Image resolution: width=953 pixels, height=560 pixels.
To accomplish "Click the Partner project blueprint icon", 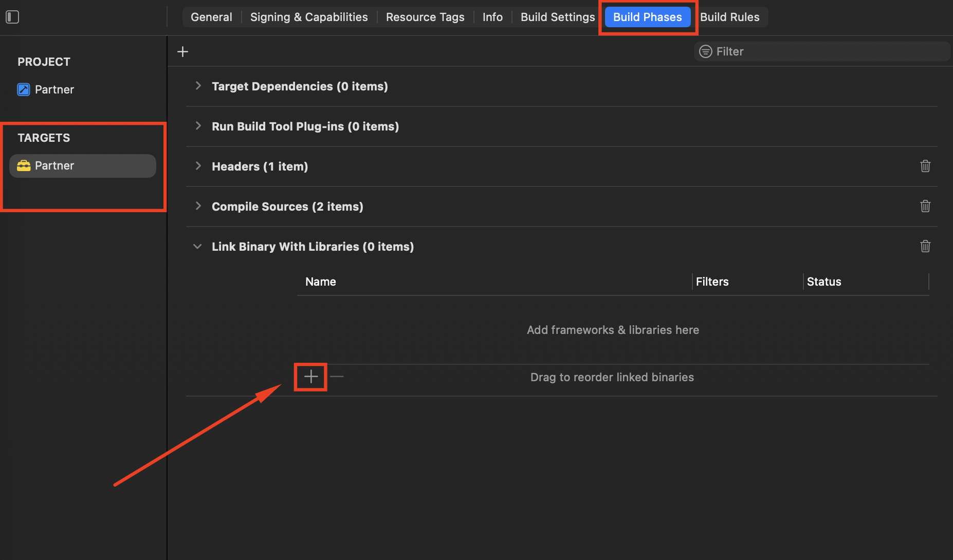I will pyautogui.click(x=24, y=89).
